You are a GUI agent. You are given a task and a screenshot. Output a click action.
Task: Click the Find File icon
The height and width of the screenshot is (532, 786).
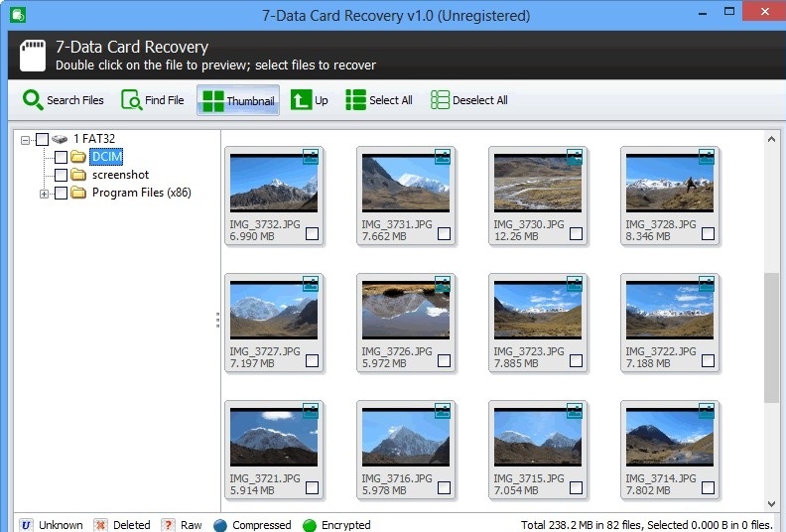(x=131, y=100)
